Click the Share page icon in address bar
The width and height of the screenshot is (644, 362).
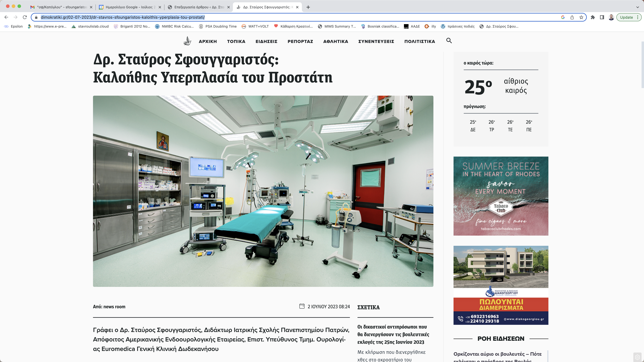click(572, 17)
